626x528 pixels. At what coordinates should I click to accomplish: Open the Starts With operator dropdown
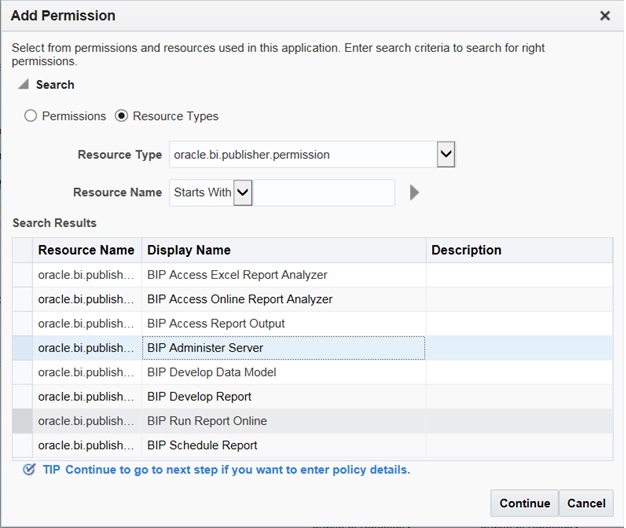(x=242, y=192)
